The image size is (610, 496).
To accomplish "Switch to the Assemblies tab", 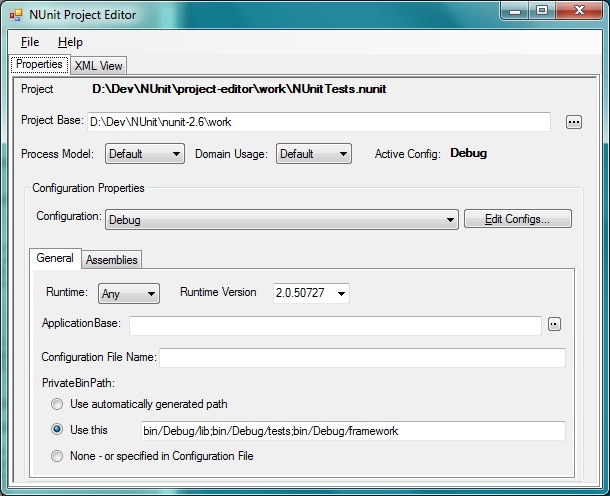I will pyautogui.click(x=112, y=260).
